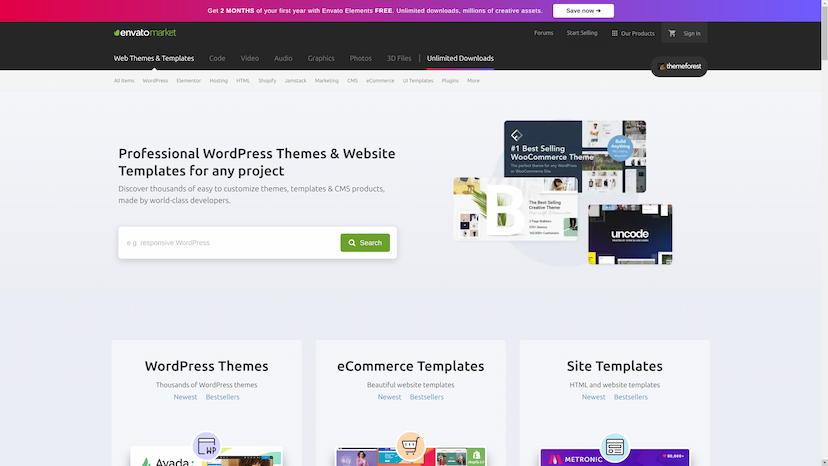Open Bestsellers under WordPress Themes
The height and width of the screenshot is (466, 828).
222,397
